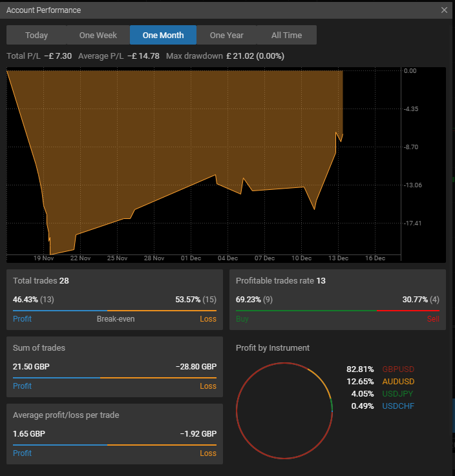455x476 pixels.
Task: Click the 4.05% instrument share
Action: [363, 394]
